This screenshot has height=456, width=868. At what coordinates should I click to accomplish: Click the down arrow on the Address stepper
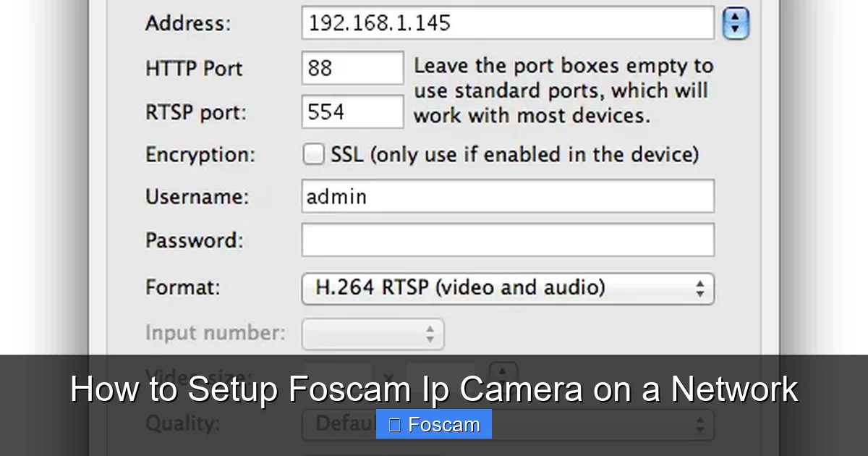(x=736, y=30)
